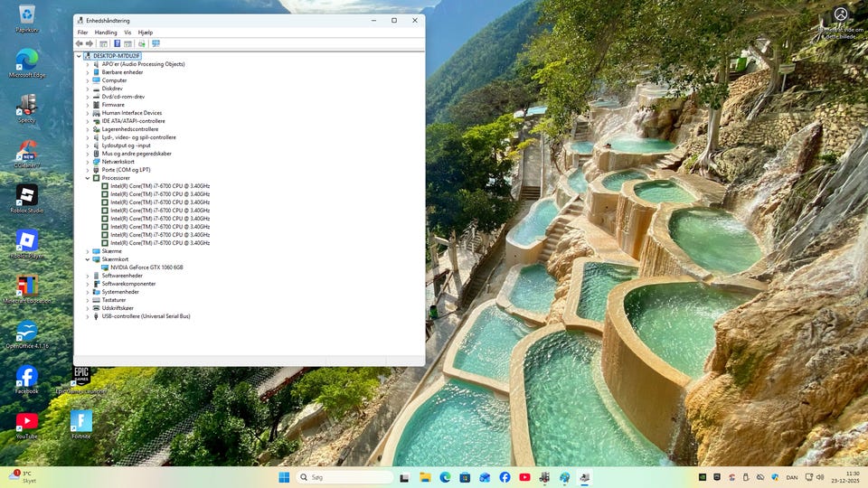Click the wallpaper info icon on the desktop
The image size is (868, 488).
(x=840, y=14)
